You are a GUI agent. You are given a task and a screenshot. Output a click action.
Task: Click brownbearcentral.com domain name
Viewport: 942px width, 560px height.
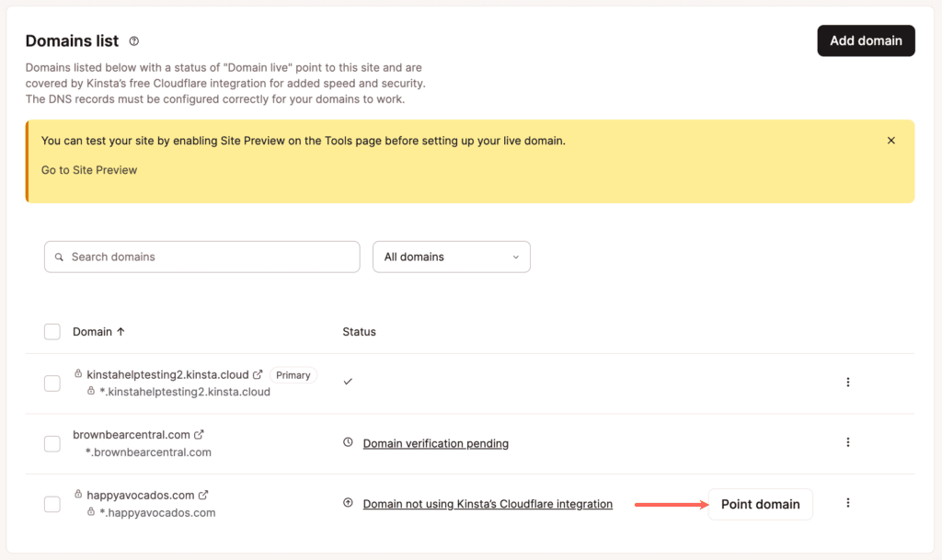click(132, 435)
